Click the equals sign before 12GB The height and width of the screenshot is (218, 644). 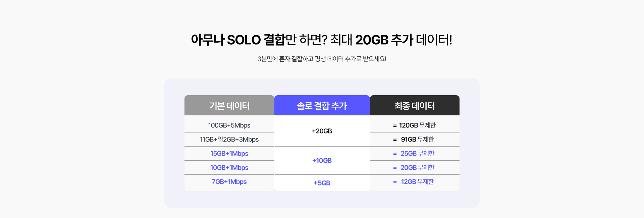coord(395,182)
